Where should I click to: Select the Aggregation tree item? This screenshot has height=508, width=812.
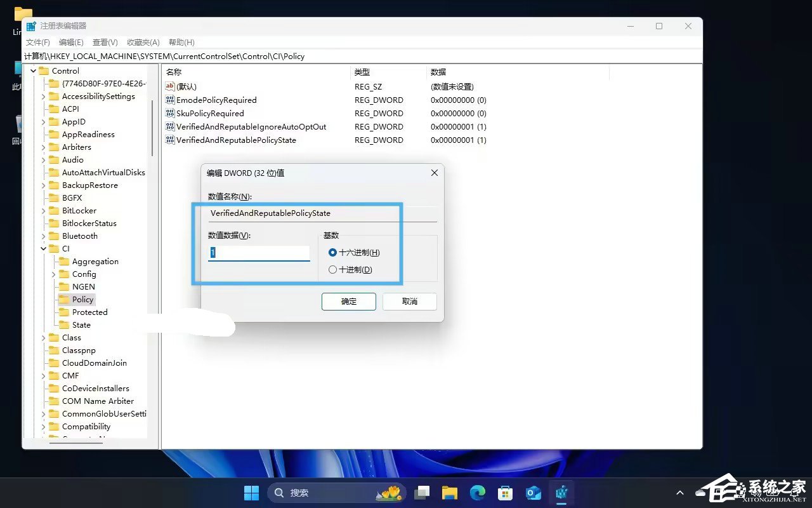click(95, 261)
